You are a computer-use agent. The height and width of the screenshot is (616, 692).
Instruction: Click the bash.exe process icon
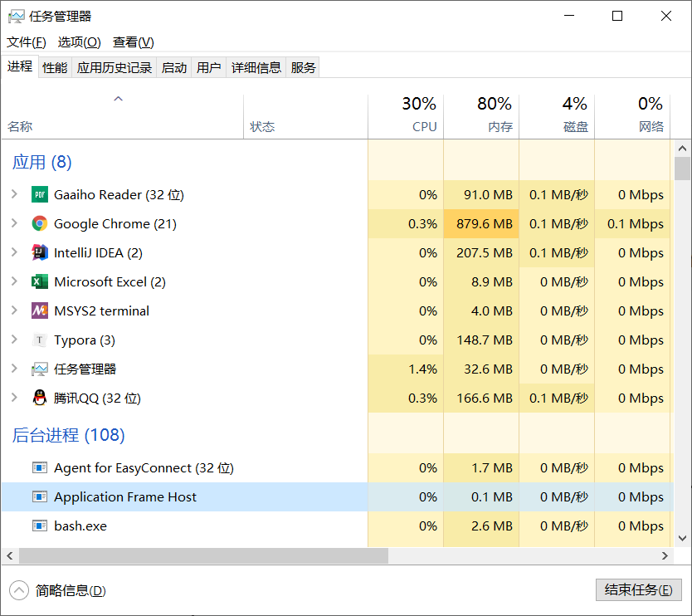click(x=40, y=526)
